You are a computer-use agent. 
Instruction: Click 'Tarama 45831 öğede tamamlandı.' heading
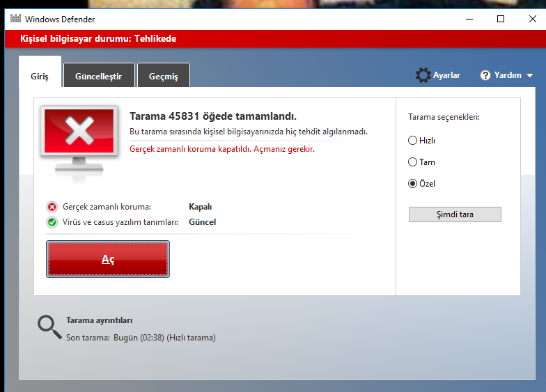(x=213, y=116)
